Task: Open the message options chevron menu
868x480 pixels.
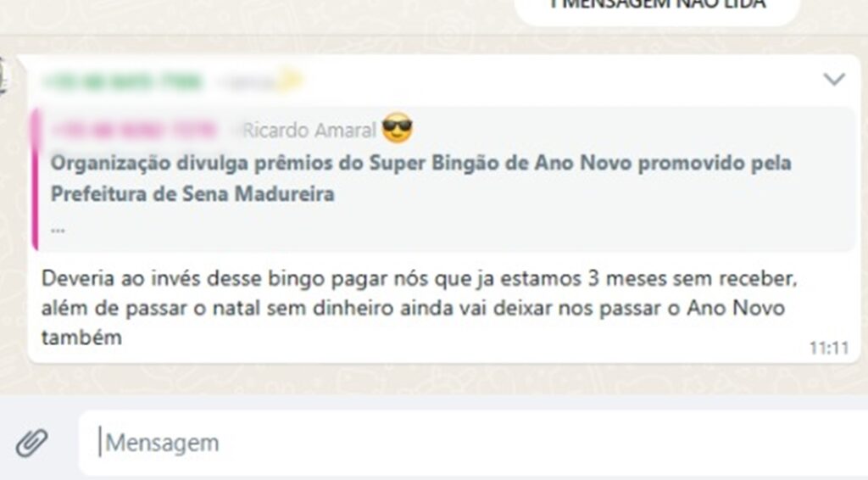Action: coord(834,79)
